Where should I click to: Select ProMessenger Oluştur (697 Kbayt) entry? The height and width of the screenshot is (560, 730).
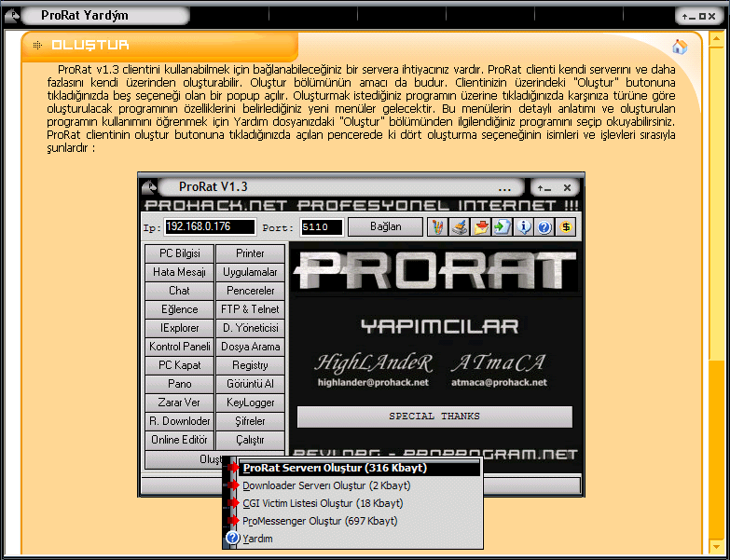click(x=320, y=521)
